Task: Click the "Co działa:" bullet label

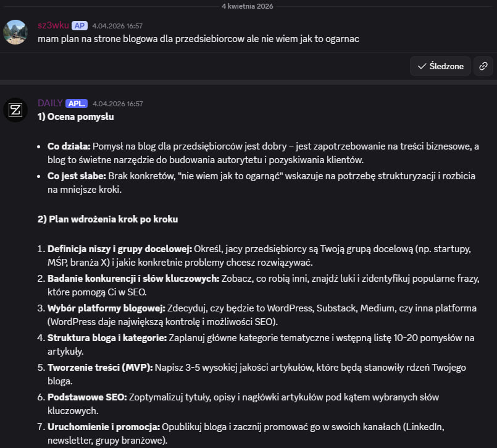Action: tap(69, 146)
